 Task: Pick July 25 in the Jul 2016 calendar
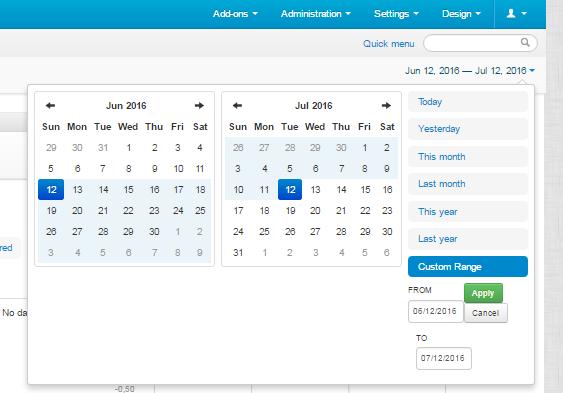[264, 231]
